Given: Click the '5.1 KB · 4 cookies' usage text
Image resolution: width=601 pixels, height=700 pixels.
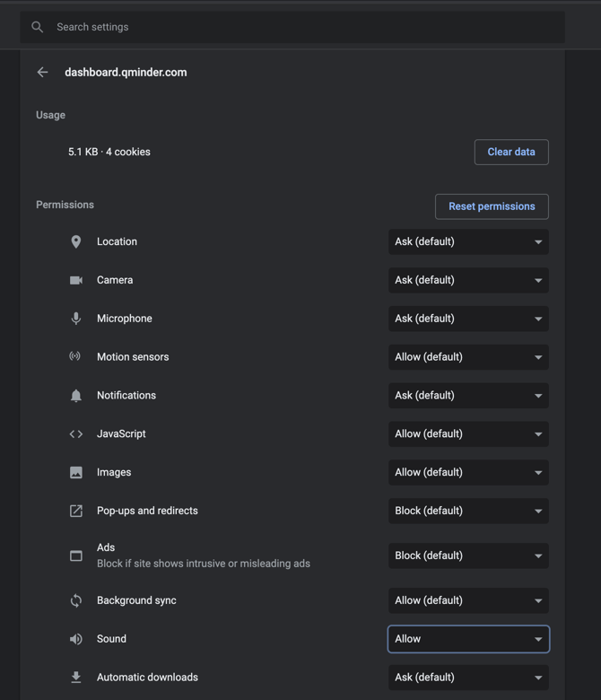Looking at the screenshot, I should coord(109,152).
